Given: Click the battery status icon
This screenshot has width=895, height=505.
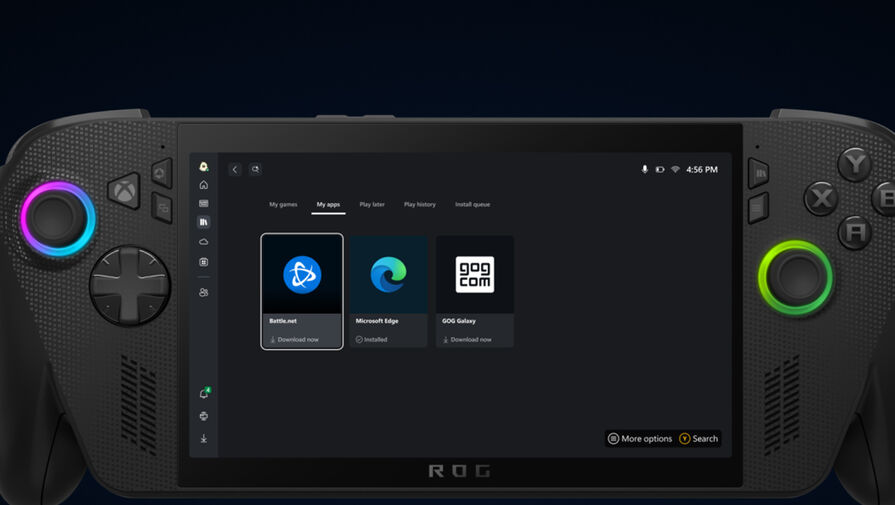Looking at the screenshot, I should click(660, 169).
